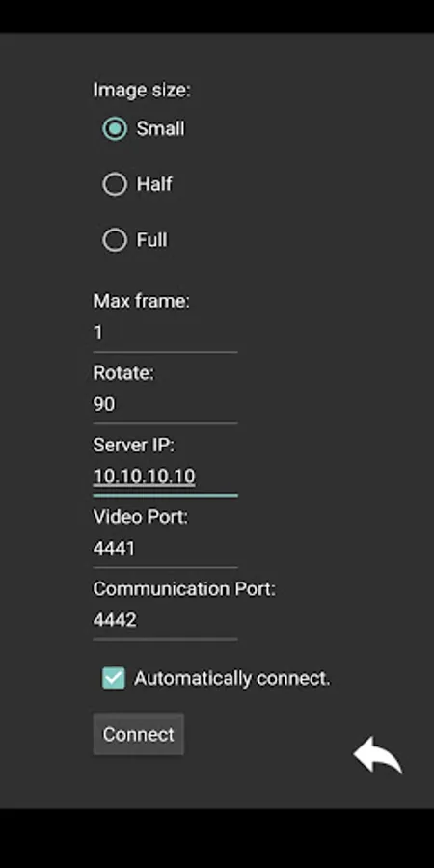434x868 pixels.
Task: Click the Connect button
Action: pyautogui.click(x=138, y=734)
